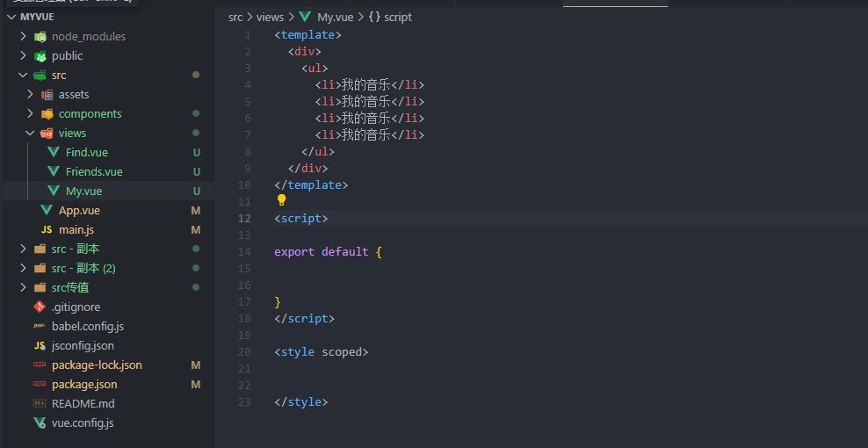Click the U git status badge of My.vue
The image size is (868, 448).
click(196, 191)
